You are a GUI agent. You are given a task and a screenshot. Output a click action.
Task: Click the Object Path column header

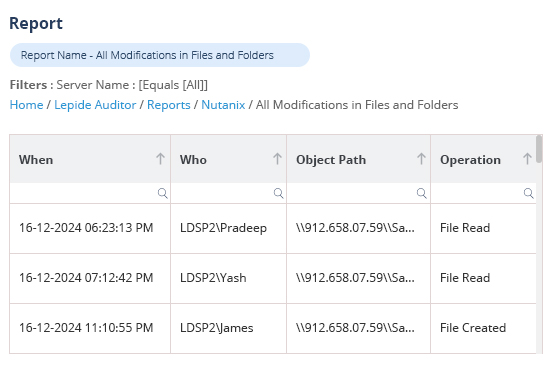pyautogui.click(x=358, y=159)
